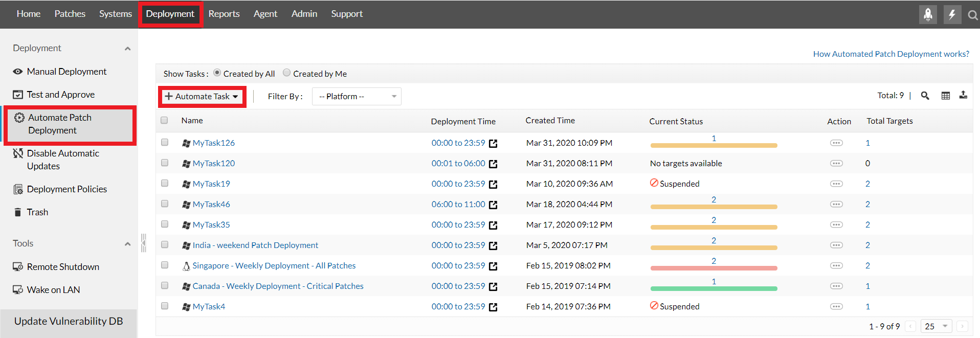Tick the select-all checkbox in table header

point(164,120)
